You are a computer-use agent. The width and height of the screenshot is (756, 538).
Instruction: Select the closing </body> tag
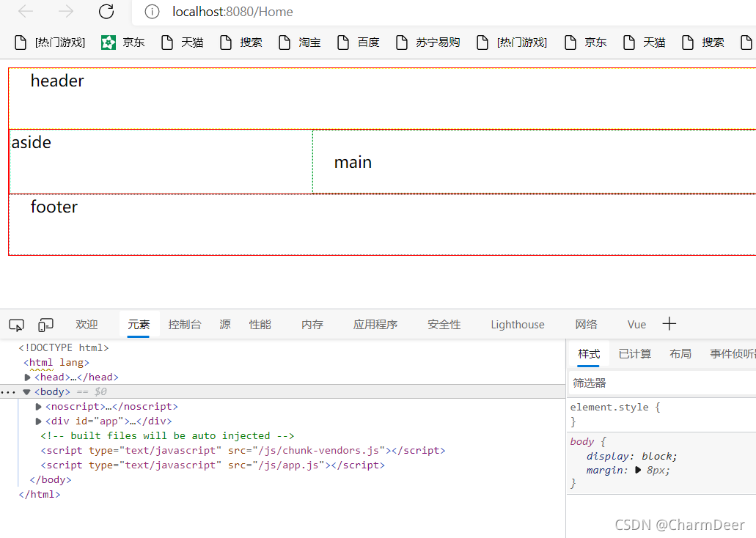[x=50, y=479]
